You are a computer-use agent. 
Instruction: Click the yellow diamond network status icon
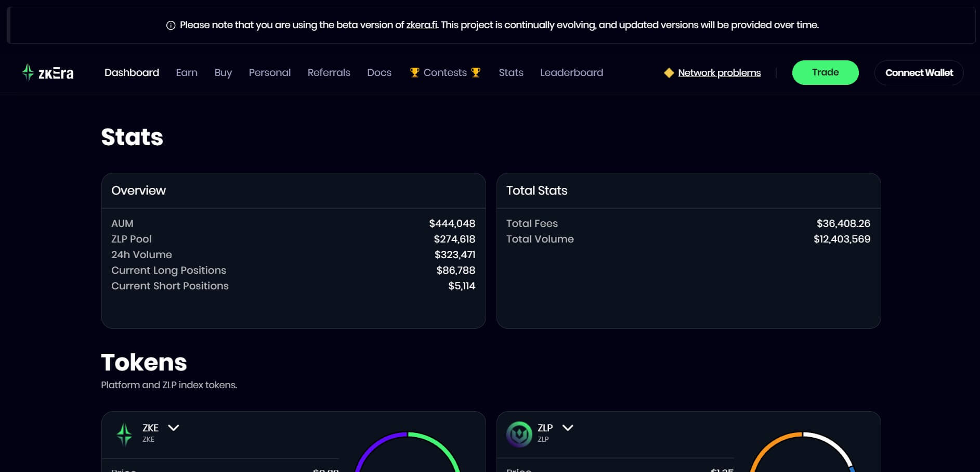pyautogui.click(x=669, y=73)
